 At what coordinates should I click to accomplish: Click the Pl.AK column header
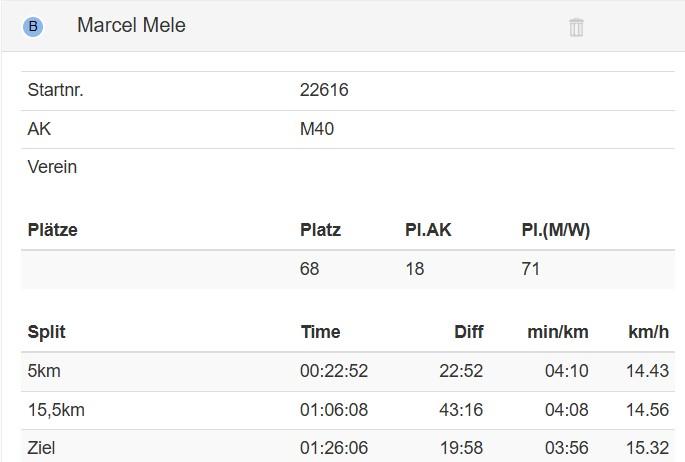click(x=428, y=230)
